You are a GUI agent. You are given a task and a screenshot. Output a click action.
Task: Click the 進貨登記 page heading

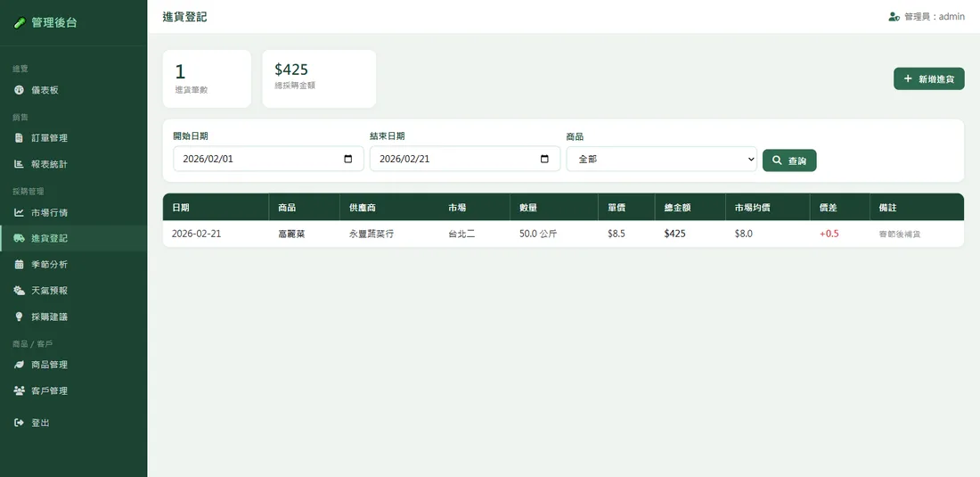point(184,17)
